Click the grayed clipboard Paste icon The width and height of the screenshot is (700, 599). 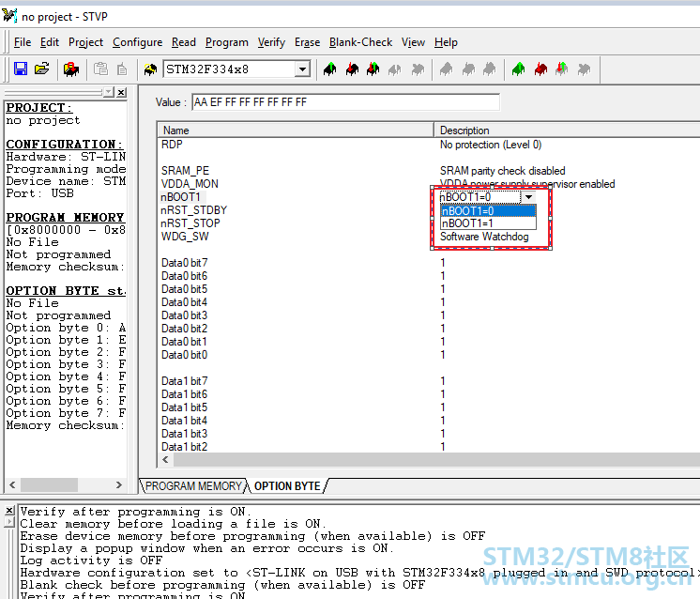pyautogui.click(x=100, y=69)
